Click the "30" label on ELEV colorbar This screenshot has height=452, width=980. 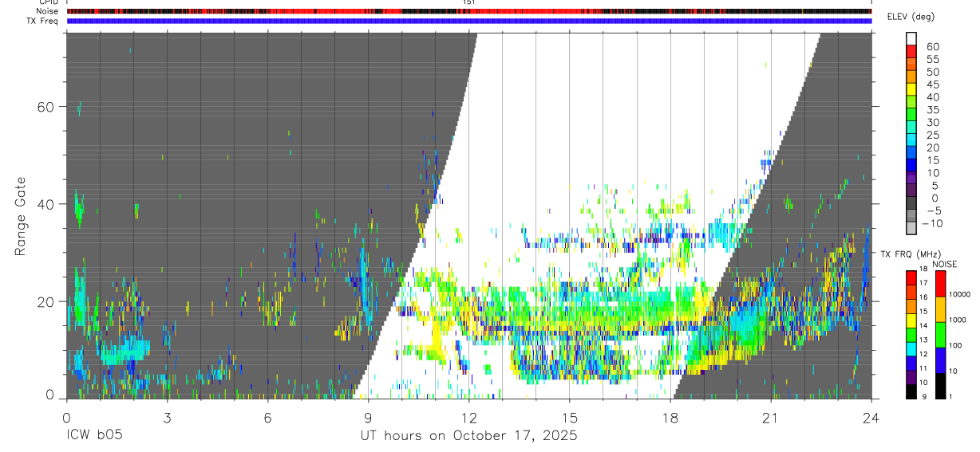pyautogui.click(x=934, y=122)
